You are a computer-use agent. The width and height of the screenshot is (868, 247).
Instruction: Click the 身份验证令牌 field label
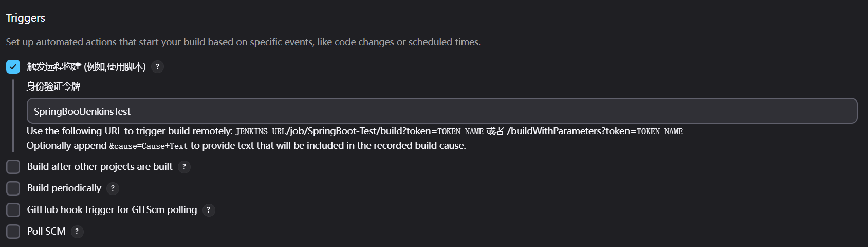(x=54, y=86)
